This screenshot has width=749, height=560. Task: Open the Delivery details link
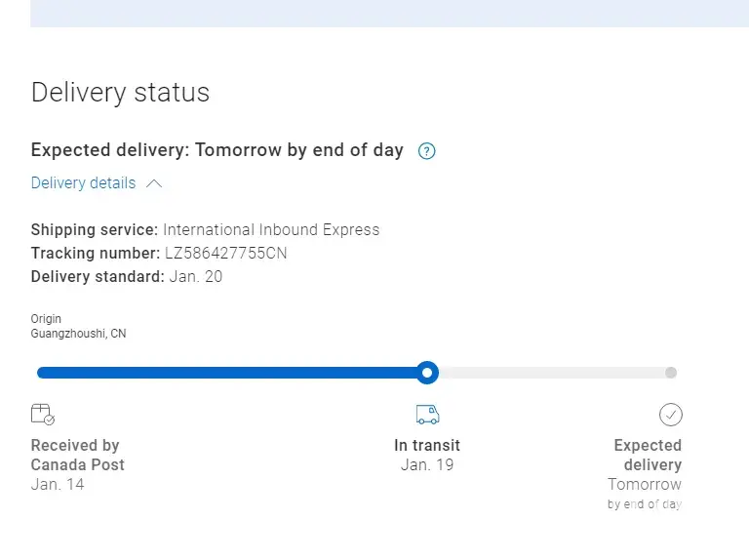[x=84, y=183]
